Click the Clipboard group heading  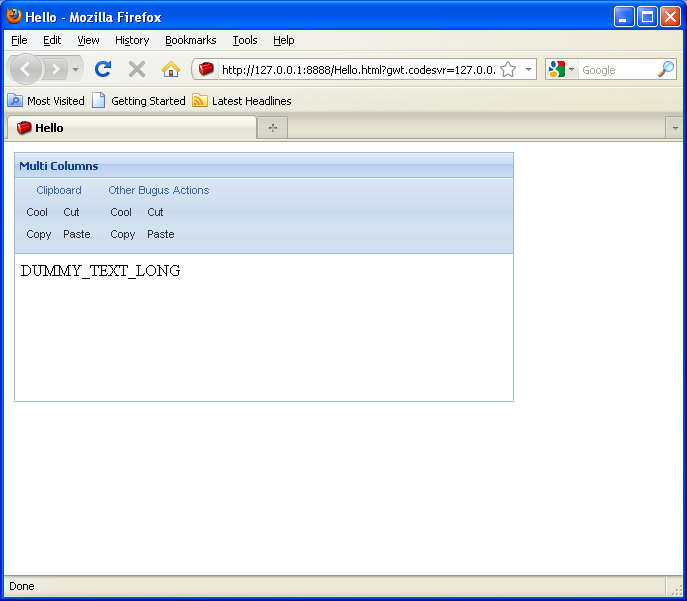[x=59, y=190]
